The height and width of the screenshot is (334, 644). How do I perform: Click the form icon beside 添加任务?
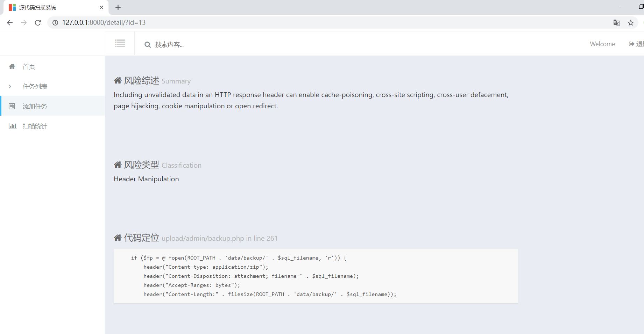pyautogui.click(x=12, y=106)
